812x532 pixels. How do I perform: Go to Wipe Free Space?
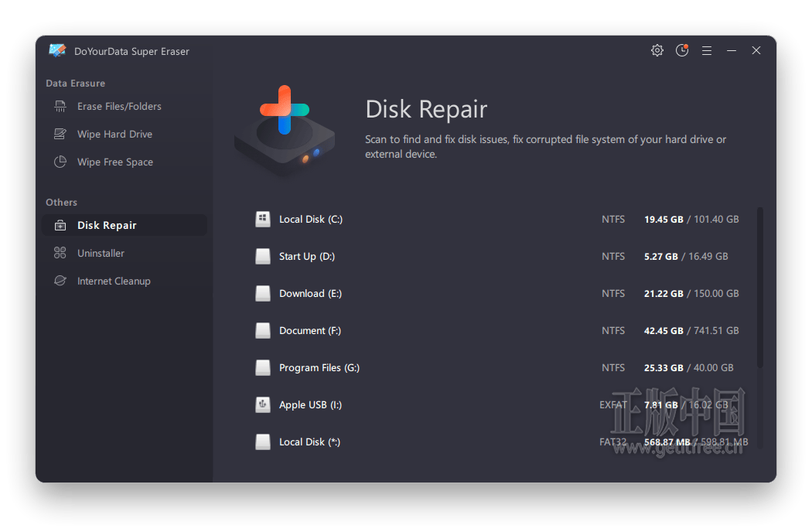[125, 162]
